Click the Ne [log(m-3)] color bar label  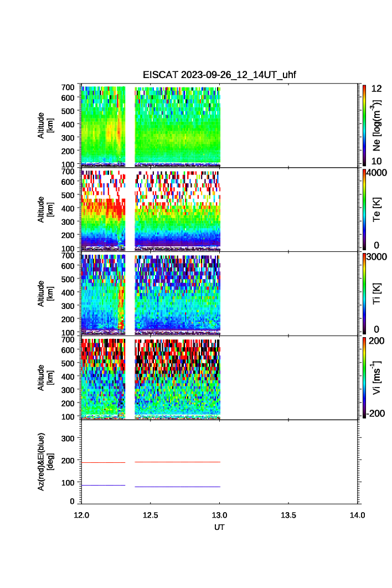tap(377, 126)
